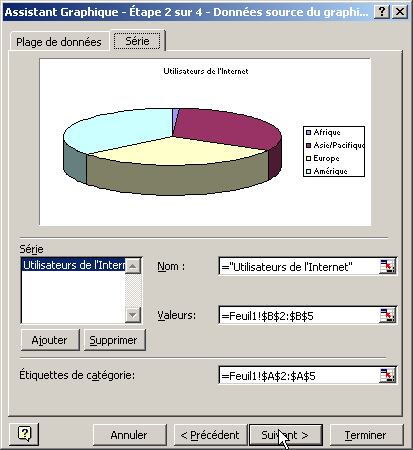The height and width of the screenshot is (450, 413).
Task: Click the Ajouter button
Action: (x=50, y=340)
